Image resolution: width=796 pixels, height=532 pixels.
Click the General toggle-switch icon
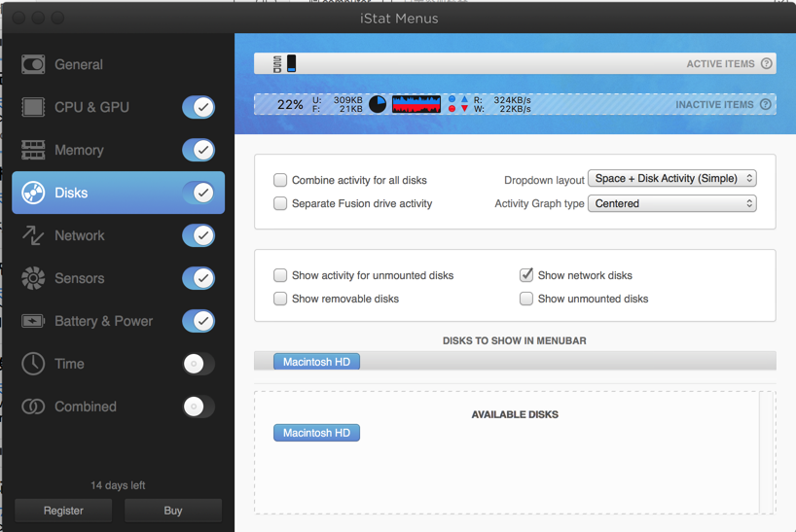tap(33, 64)
